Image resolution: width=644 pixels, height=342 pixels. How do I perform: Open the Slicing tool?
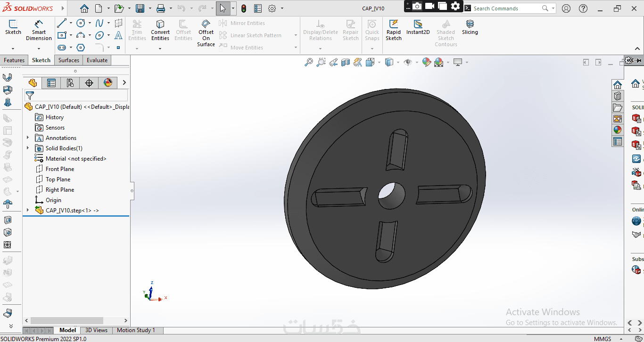coord(470,27)
